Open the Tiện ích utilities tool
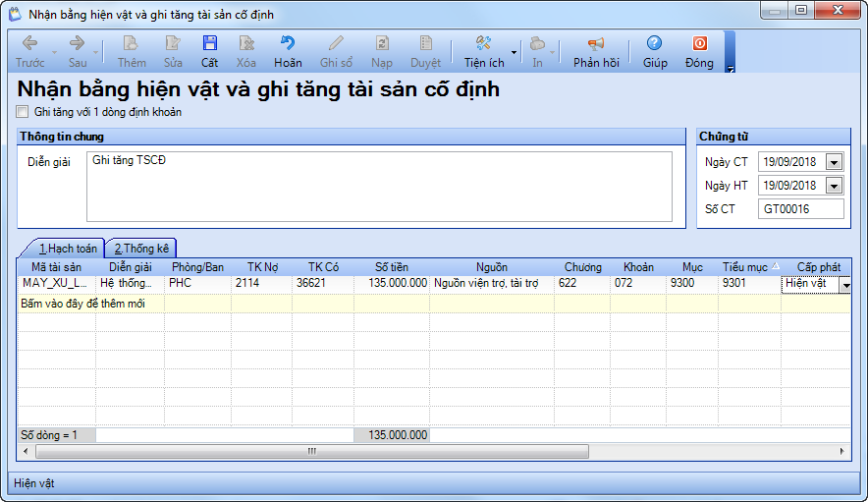Image resolution: width=868 pixels, height=502 pixels. (484, 51)
